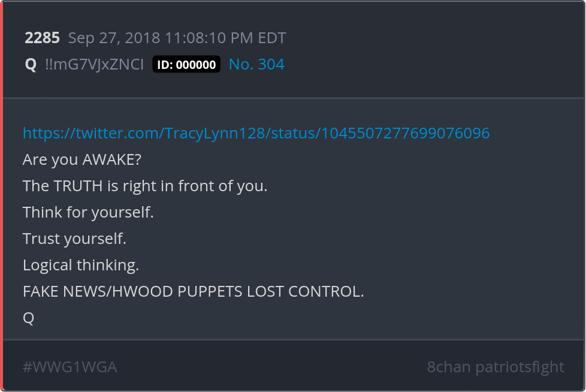The width and height of the screenshot is (586, 392).
Task: Click the line "Logical thinking."
Action: coord(81,266)
